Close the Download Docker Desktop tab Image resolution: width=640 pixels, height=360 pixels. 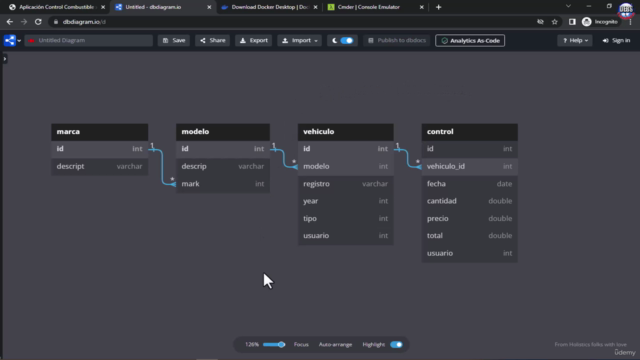[316, 7]
